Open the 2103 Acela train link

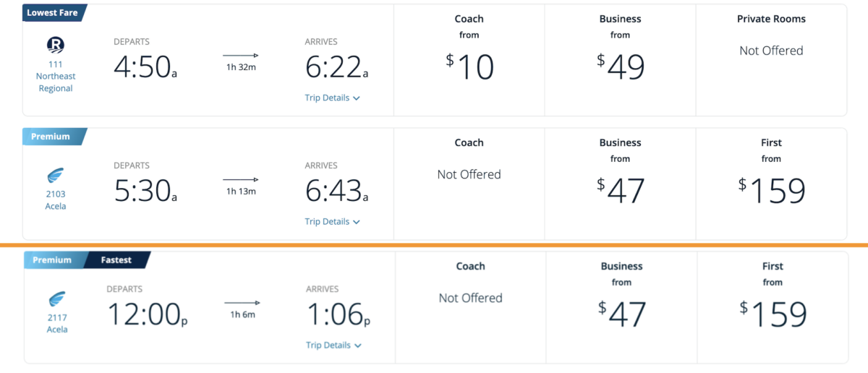56,200
